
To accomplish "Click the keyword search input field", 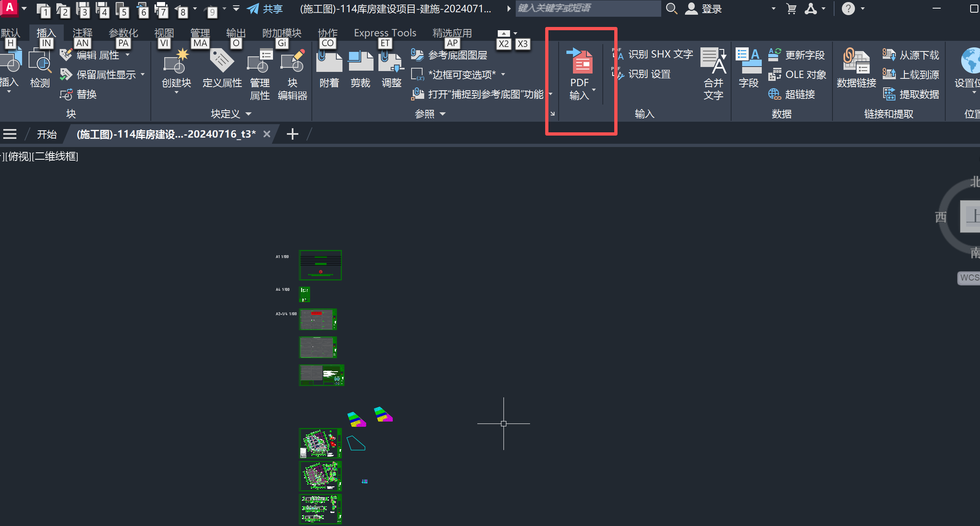I will coord(588,8).
